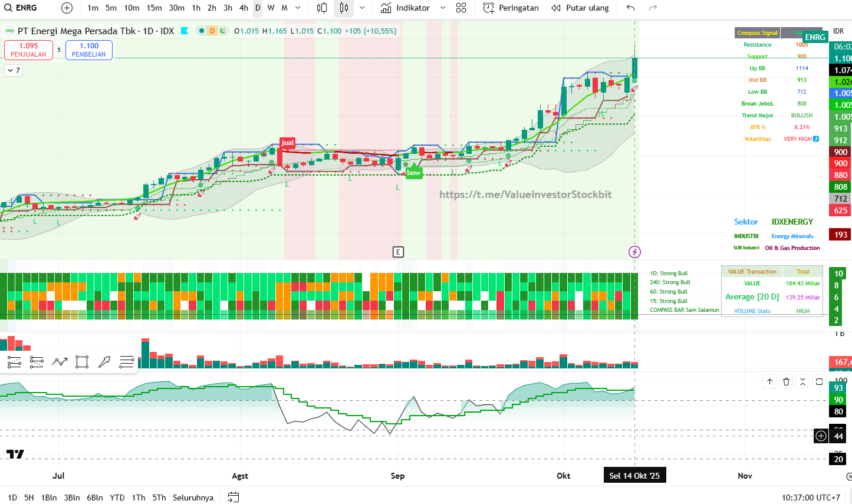Open the chart style dropdown chevron
Image resolution: width=852 pixels, height=504 pixels.
point(362,8)
